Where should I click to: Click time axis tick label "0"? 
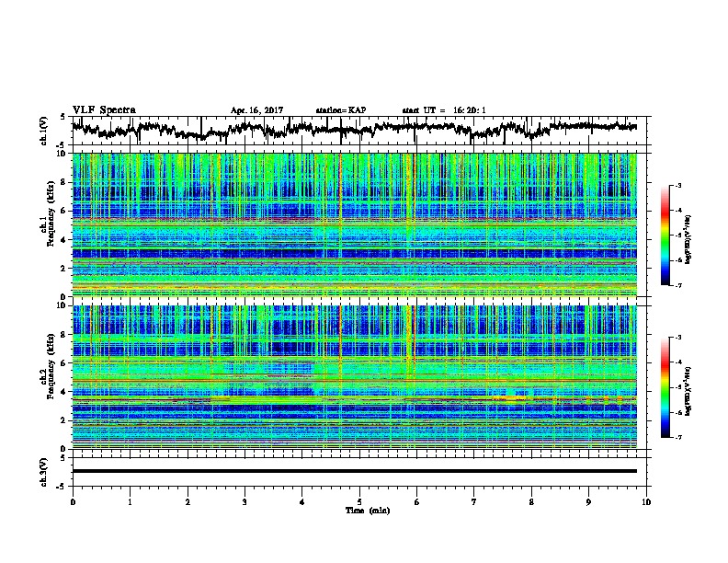coord(73,502)
